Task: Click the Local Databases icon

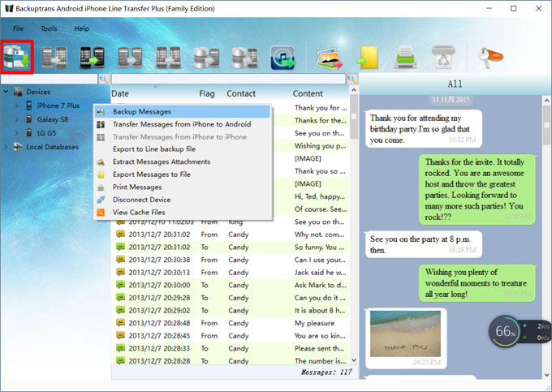Action: [x=18, y=147]
